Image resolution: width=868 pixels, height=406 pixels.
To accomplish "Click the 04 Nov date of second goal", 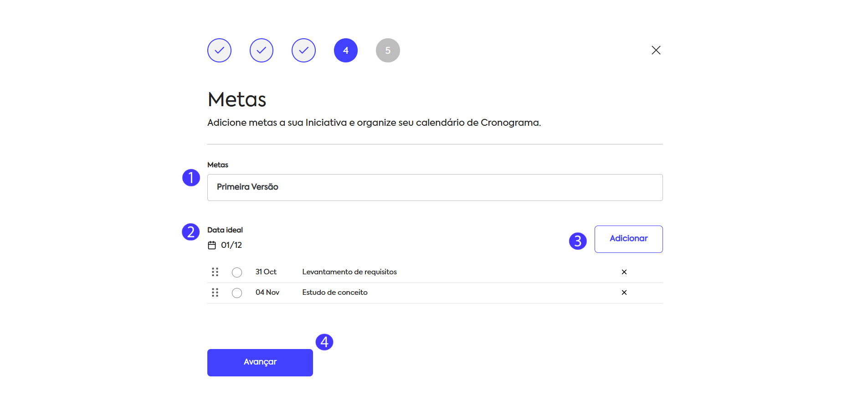I will coord(267,293).
